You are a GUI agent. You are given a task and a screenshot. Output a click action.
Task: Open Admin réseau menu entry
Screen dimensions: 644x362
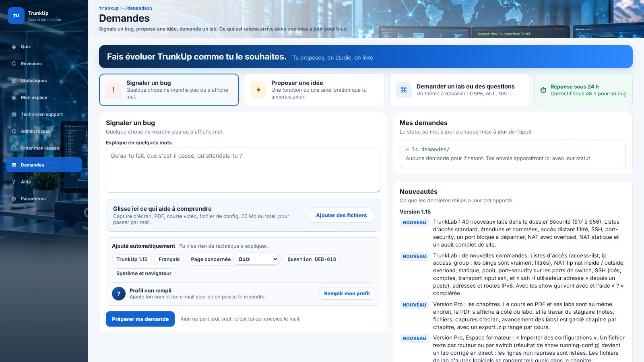coord(44,131)
